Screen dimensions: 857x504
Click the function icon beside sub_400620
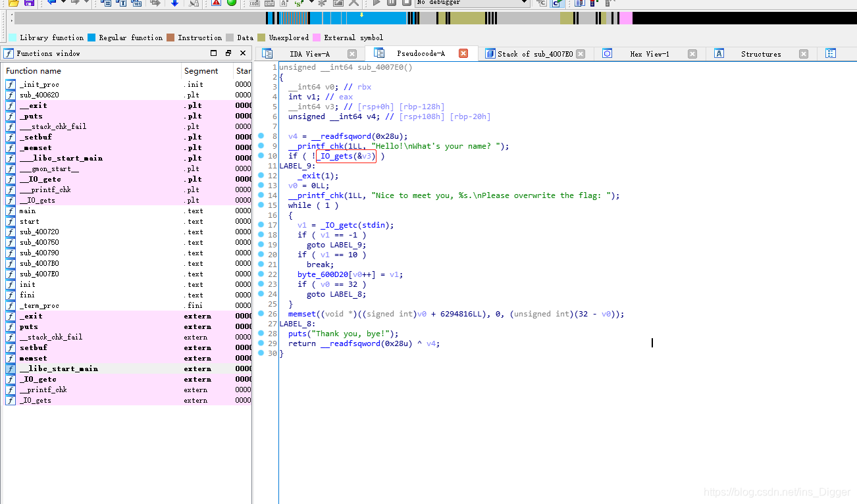(10, 95)
